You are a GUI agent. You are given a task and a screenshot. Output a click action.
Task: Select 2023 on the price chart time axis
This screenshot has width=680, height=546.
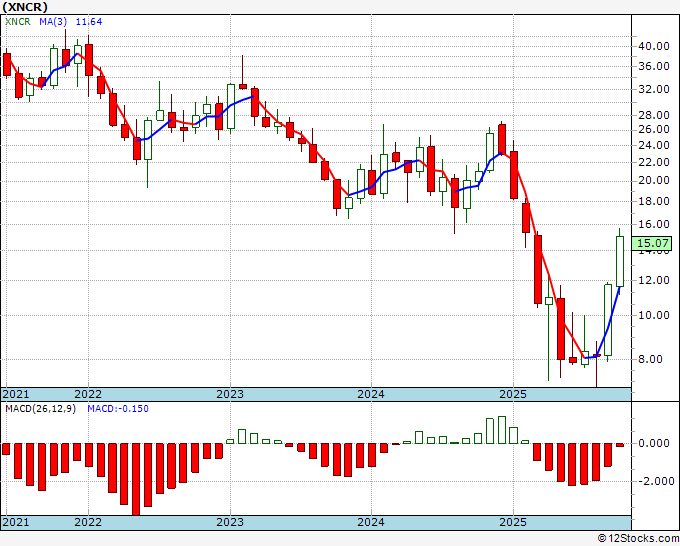(x=230, y=394)
